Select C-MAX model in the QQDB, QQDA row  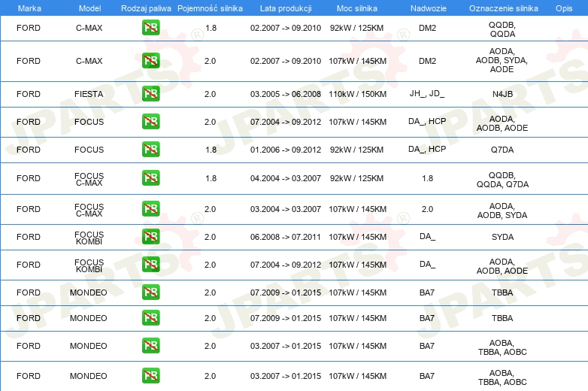tap(89, 28)
